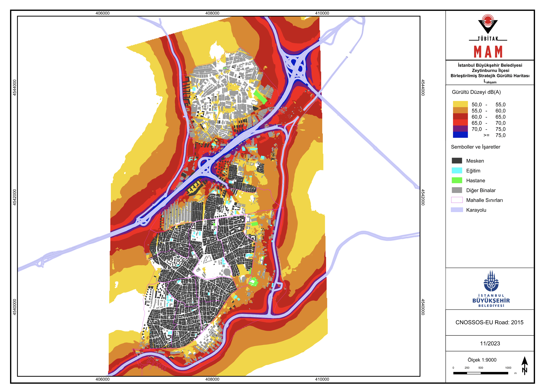The width and height of the screenshot is (543, 392).
Task: Click the 'Diğer Binalar' legend label
Action: [481, 190]
